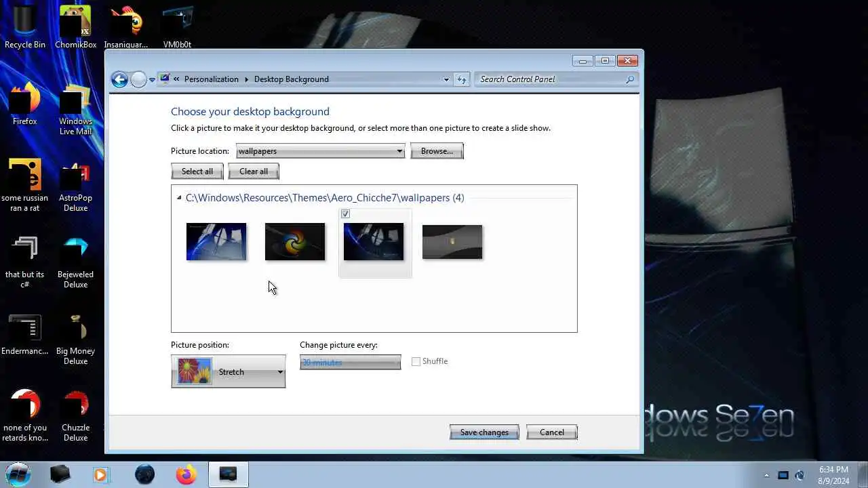
Task: Click the Back navigation arrow
Action: pos(119,79)
